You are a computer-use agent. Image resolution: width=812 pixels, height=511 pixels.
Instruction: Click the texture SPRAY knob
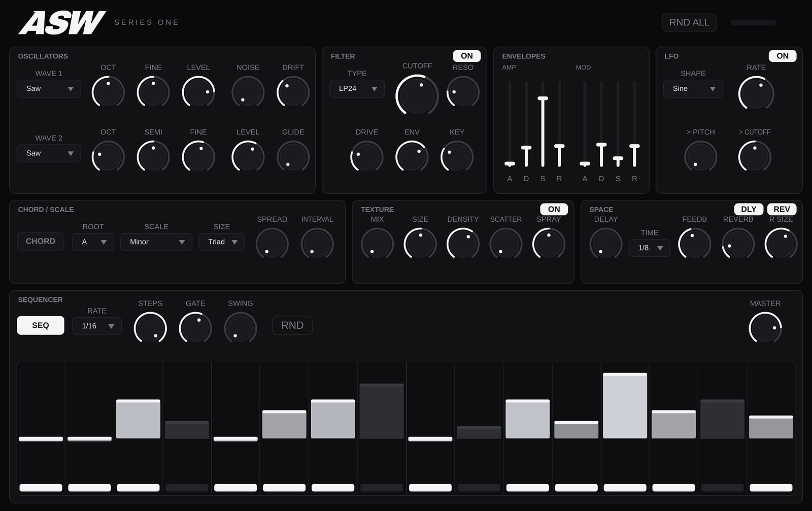(x=549, y=244)
